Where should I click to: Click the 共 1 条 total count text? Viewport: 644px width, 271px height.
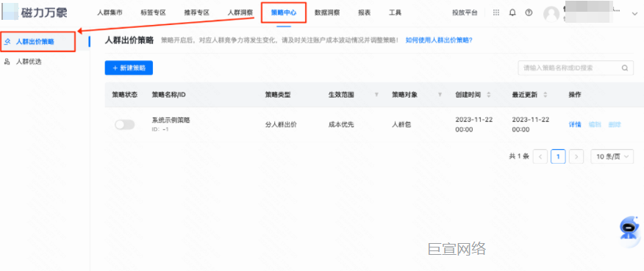pos(519,156)
